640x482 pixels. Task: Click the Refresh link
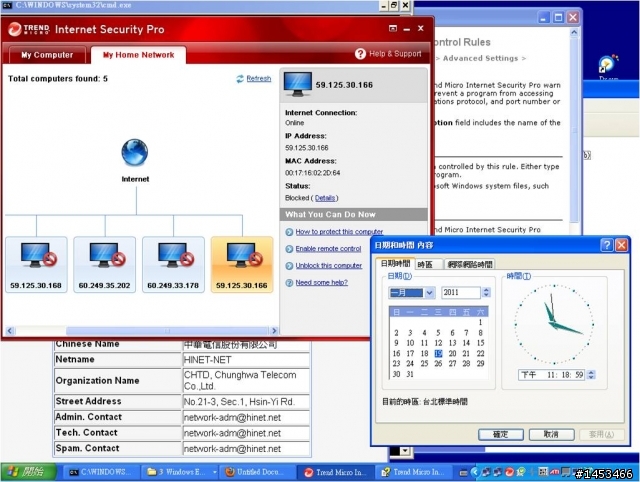coord(258,78)
